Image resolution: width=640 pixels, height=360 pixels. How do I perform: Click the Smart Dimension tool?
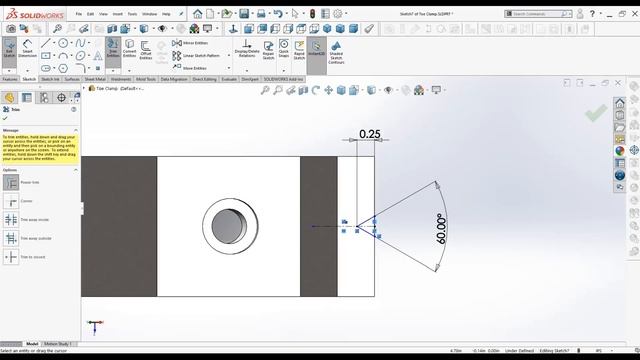click(x=27, y=49)
